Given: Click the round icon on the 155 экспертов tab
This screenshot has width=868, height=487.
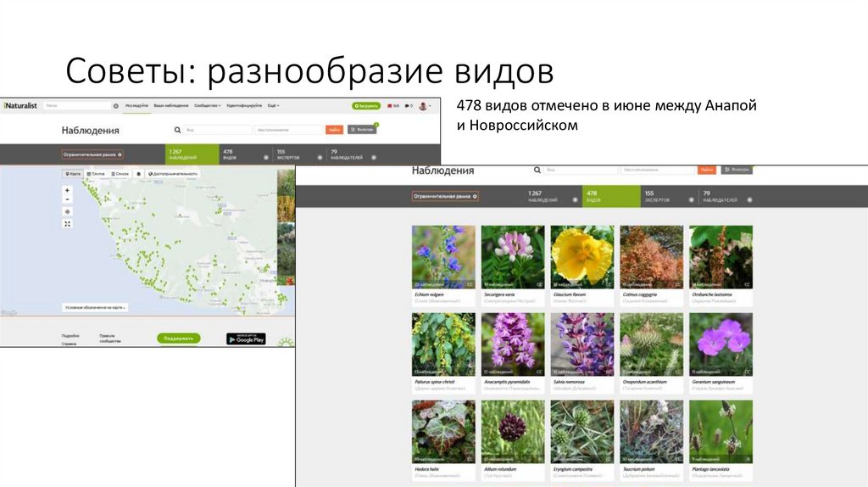Looking at the screenshot, I should pyautogui.click(x=320, y=157).
